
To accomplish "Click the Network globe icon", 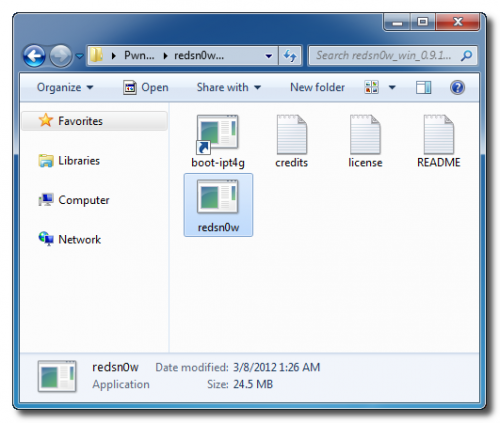I will tap(46, 239).
